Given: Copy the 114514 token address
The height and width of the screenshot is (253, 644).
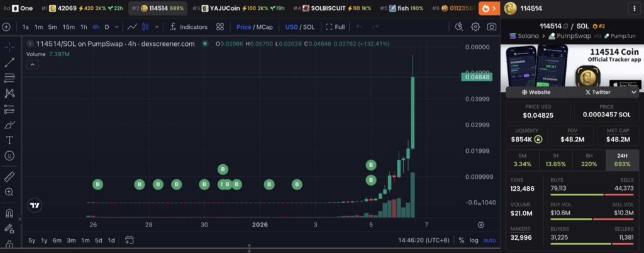Looking at the screenshot, I should 566,26.
